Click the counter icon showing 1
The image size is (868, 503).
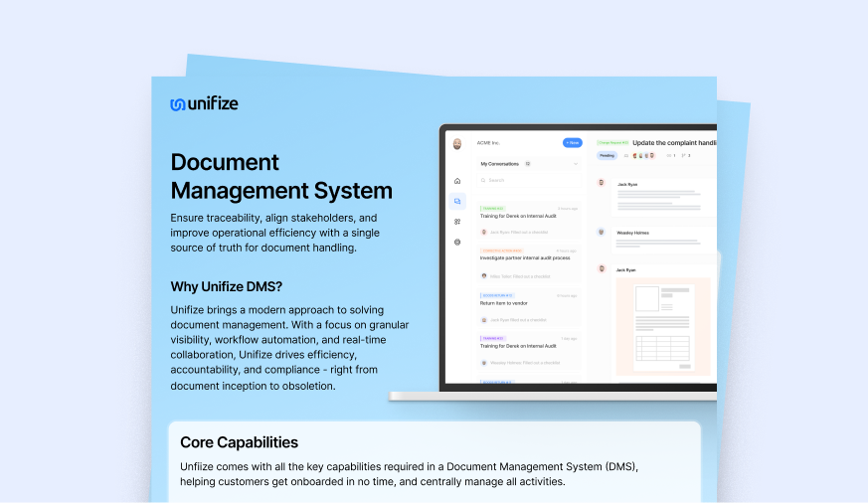[671, 156]
